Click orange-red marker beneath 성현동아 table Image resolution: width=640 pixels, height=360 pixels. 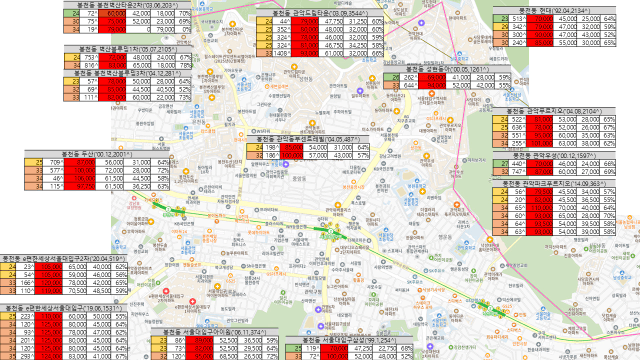[431, 93]
